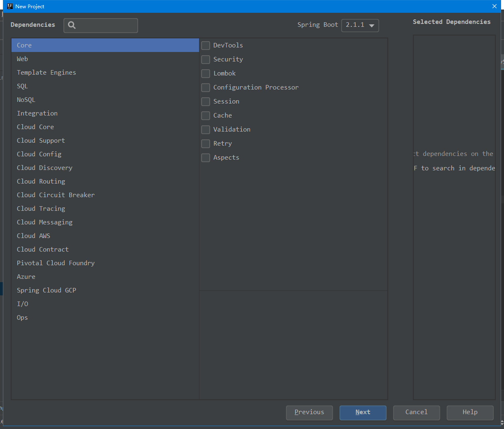Click the Selected Dependencies list panel

coord(454,217)
